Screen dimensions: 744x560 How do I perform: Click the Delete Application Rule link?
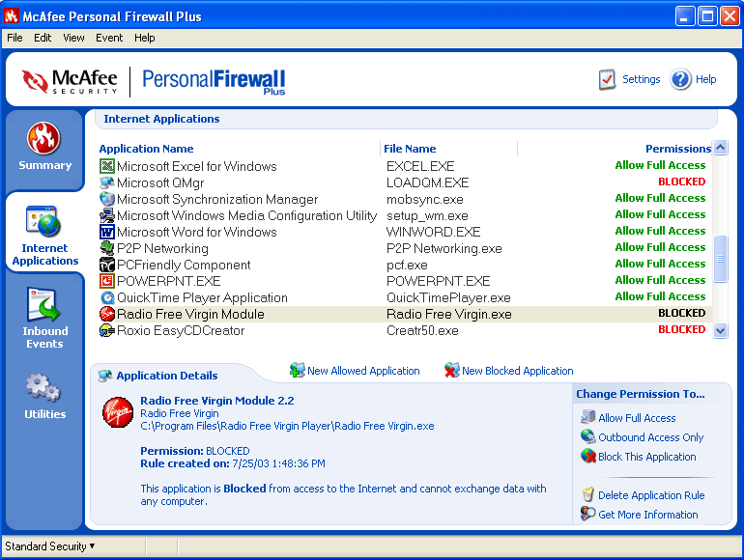click(651, 495)
